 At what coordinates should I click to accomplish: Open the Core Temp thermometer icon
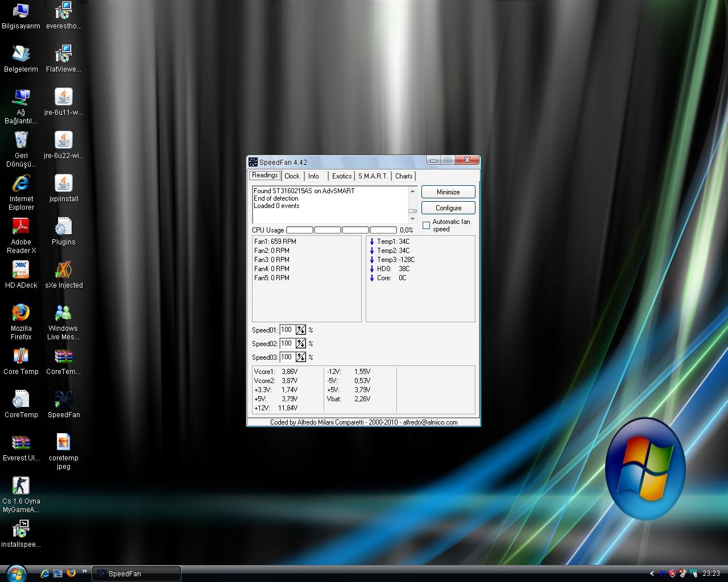tap(21, 361)
